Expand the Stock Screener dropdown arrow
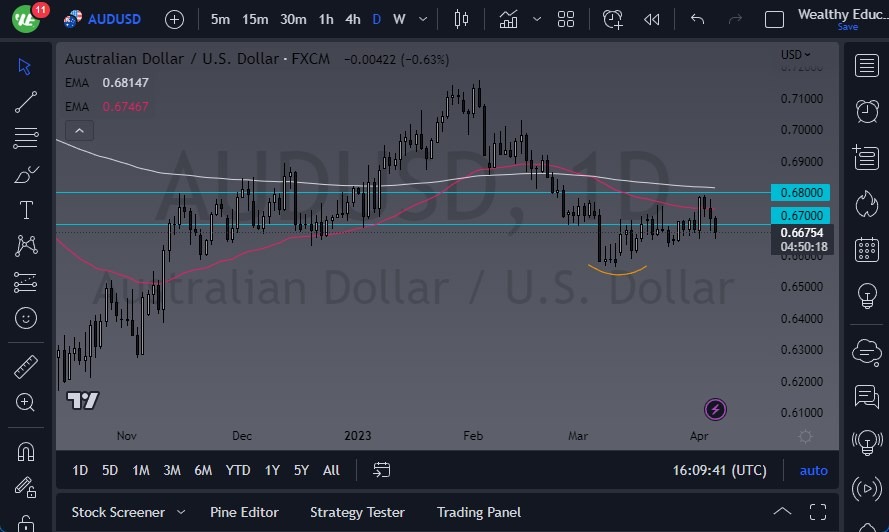The height and width of the screenshot is (532, 889). point(181,512)
